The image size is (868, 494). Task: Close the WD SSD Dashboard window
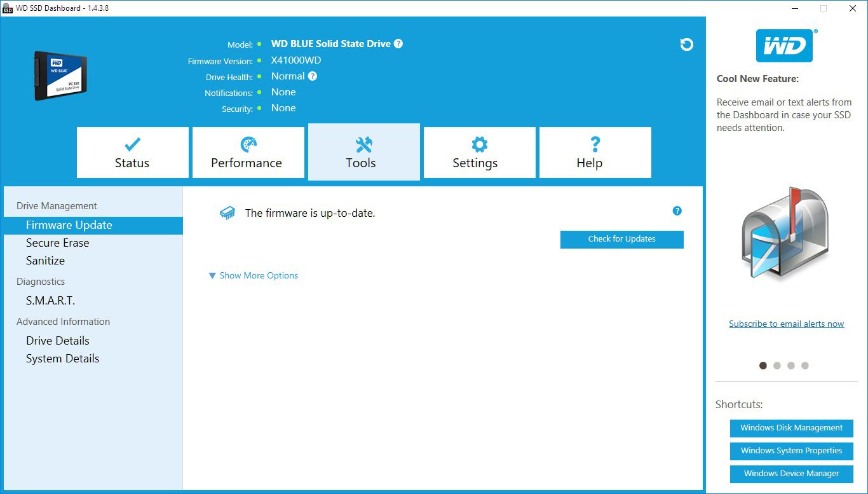853,8
